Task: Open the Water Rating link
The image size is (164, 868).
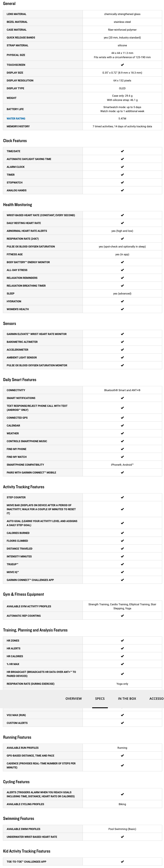Action: point(16,119)
